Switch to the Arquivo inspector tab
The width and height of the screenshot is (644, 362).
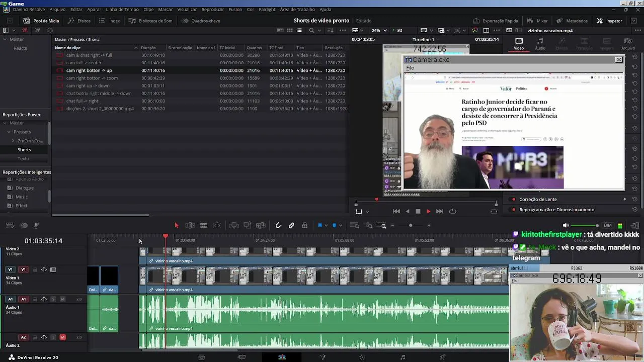(x=628, y=44)
